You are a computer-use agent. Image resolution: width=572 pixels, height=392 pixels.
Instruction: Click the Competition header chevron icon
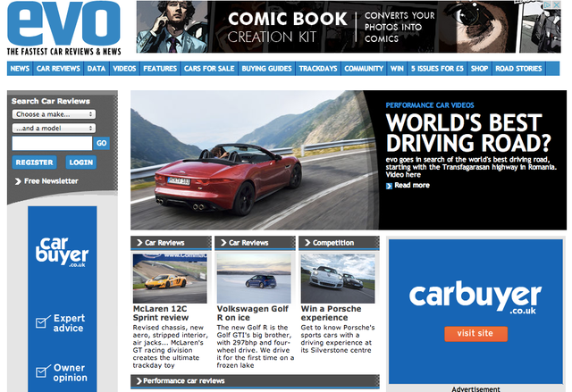coord(307,243)
